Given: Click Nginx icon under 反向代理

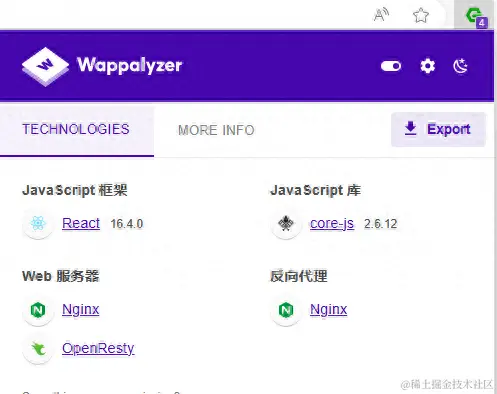Looking at the screenshot, I should tap(286, 310).
